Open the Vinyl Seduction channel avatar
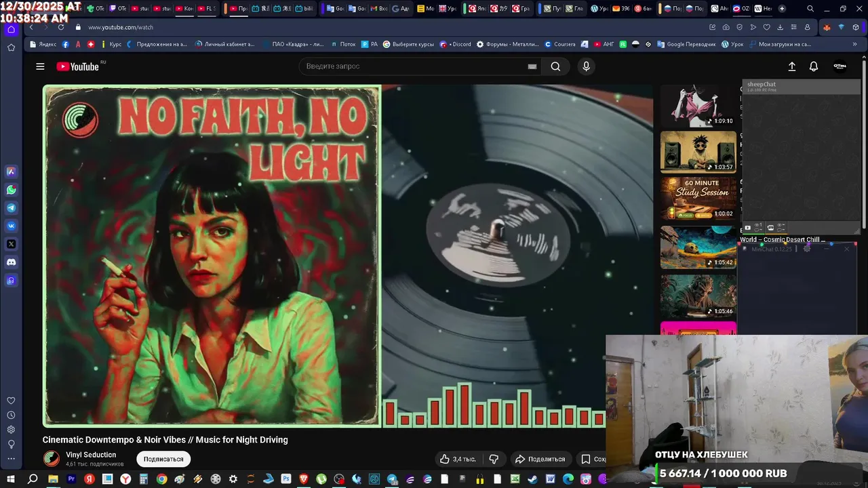 point(52,459)
